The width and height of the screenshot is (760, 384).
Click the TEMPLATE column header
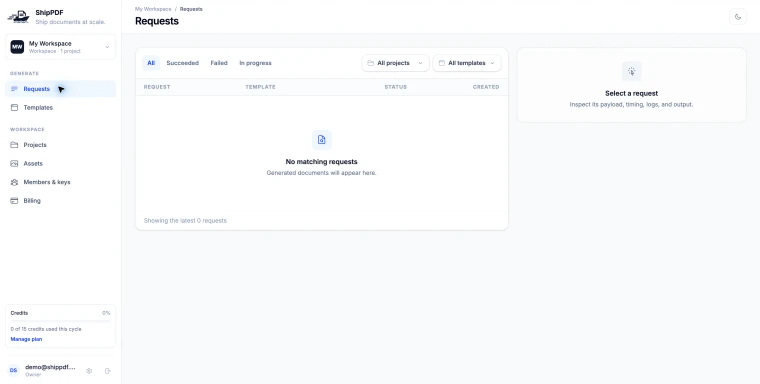(x=260, y=87)
